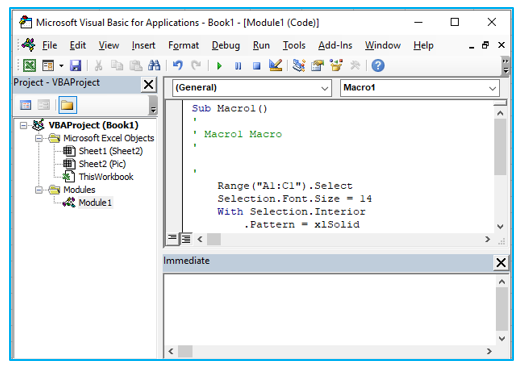Open the File menu

[49, 45]
